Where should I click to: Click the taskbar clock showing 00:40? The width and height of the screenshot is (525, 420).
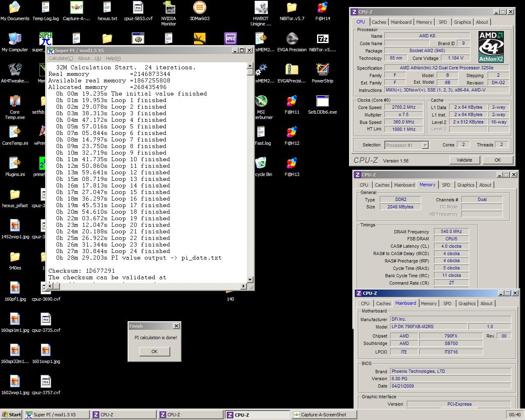click(x=515, y=415)
